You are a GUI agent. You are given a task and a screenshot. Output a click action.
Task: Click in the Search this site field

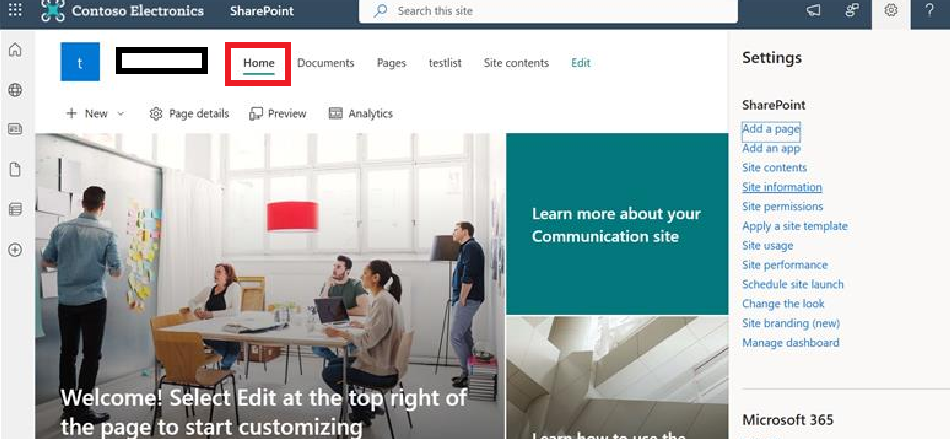(x=548, y=11)
